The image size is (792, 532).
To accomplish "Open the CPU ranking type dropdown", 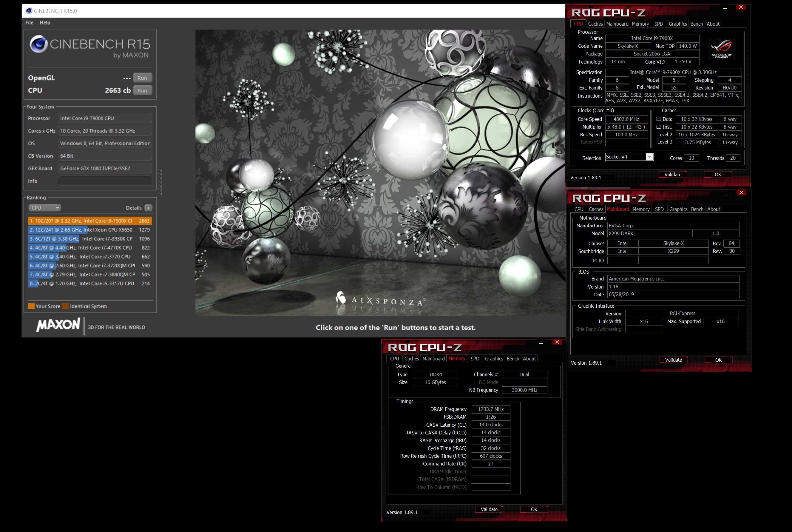I will (x=44, y=208).
